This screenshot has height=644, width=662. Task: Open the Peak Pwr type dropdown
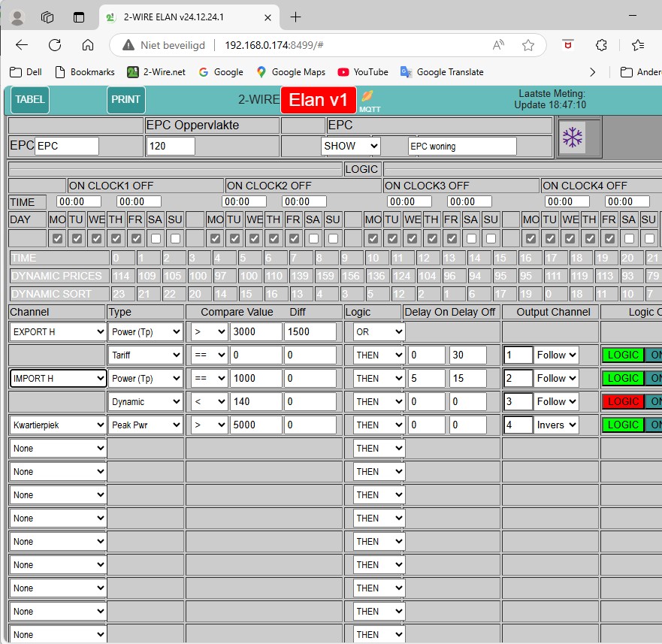click(146, 425)
